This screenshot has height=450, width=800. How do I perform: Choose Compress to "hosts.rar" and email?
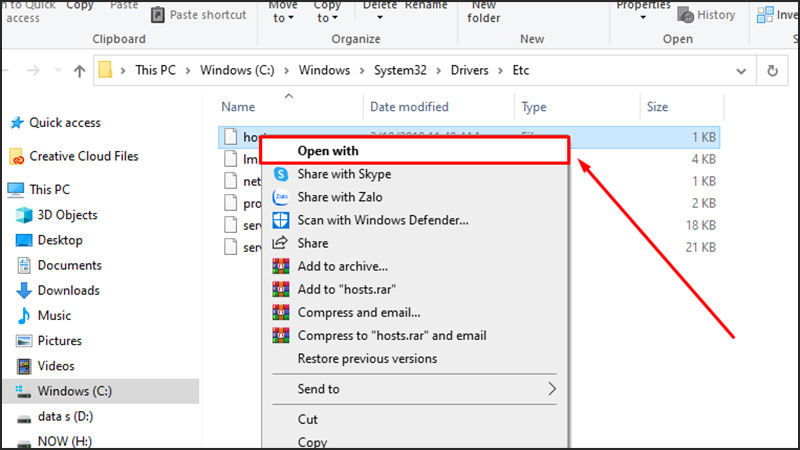pos(392,335)
